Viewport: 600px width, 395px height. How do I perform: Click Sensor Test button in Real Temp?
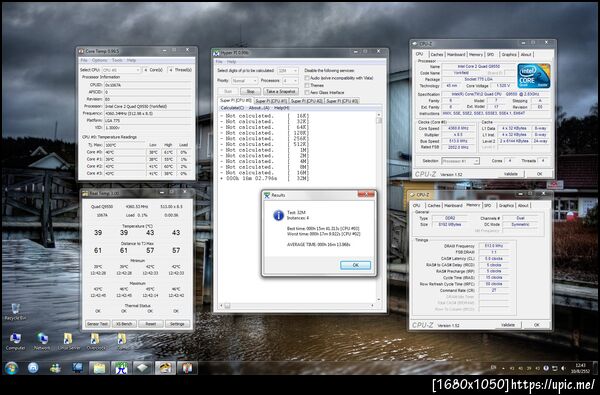click(x=97, y=324)
